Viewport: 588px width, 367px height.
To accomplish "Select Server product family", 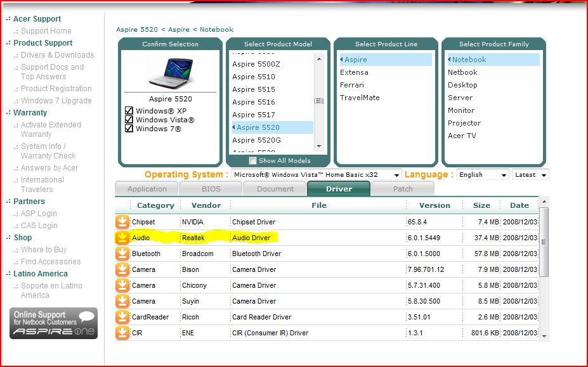I will click(460, 98).
